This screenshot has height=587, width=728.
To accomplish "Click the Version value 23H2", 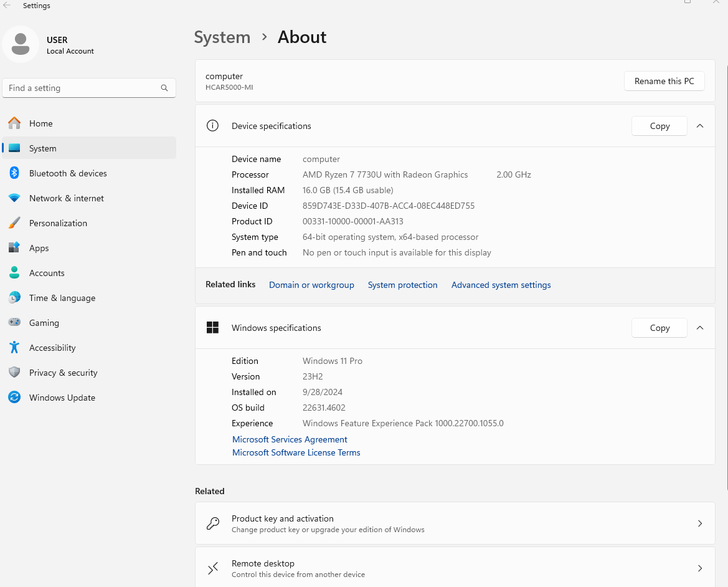I will [x=313, y=376].
